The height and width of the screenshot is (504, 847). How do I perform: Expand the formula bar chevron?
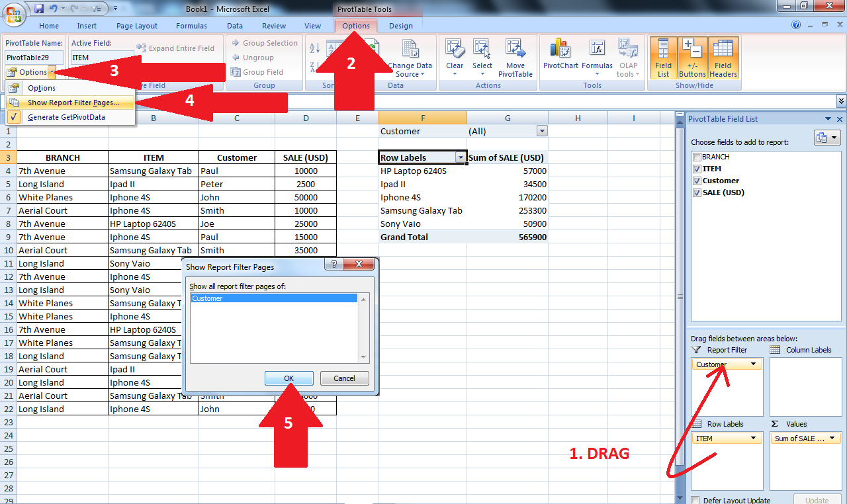point(841,101)
